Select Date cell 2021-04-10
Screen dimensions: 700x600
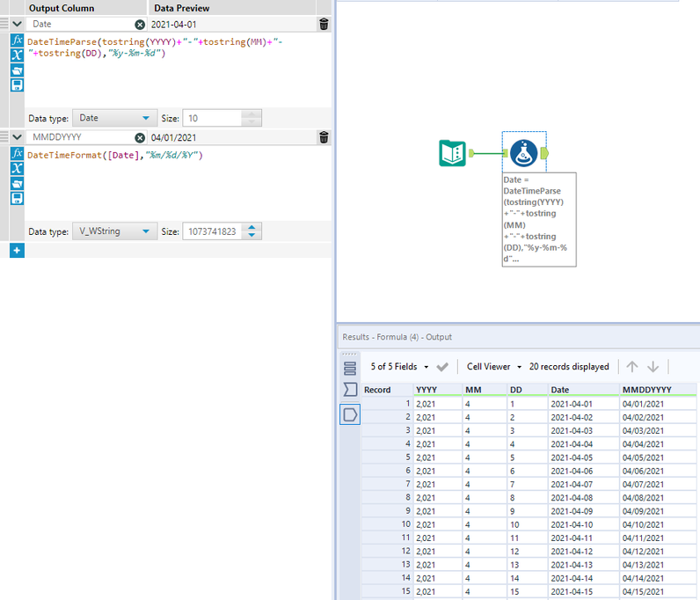pos(584,524)
